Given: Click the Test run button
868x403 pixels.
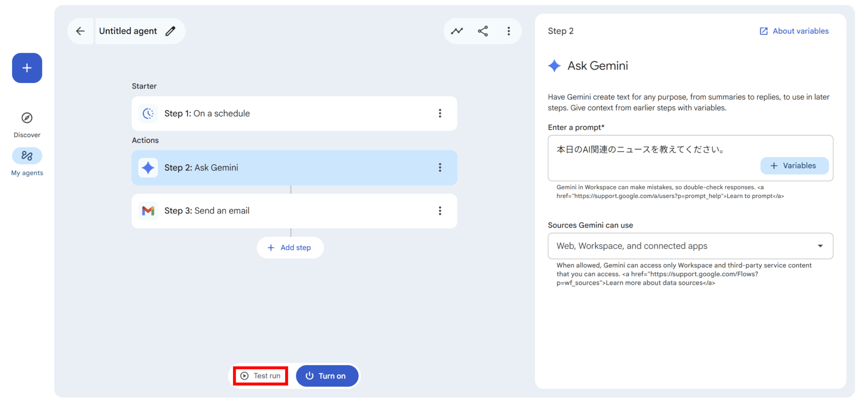Looking at the screenshot, I should [x=261, y=376].
